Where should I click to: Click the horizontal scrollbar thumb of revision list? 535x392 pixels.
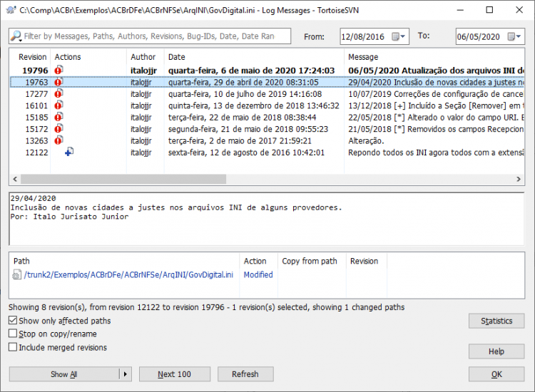pyautogui.click(x=123, y=179)
